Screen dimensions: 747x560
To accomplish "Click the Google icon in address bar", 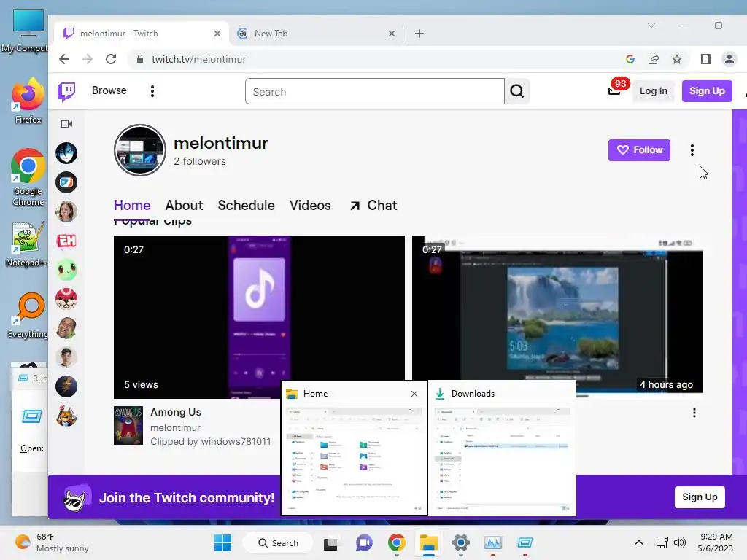I will 630,59.
